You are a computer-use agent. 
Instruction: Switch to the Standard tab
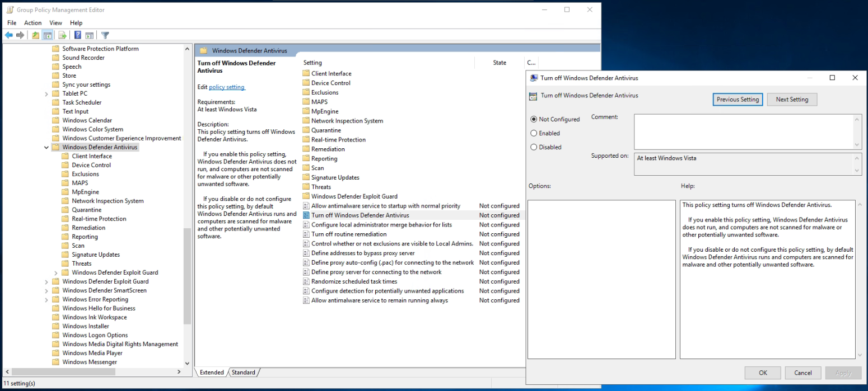(x=244, y=373)
